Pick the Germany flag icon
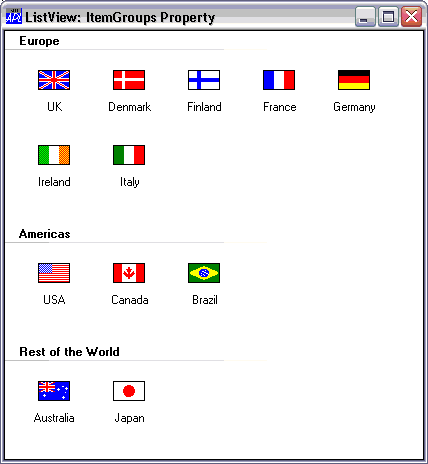428x464 pixels. tap(354, 80)
